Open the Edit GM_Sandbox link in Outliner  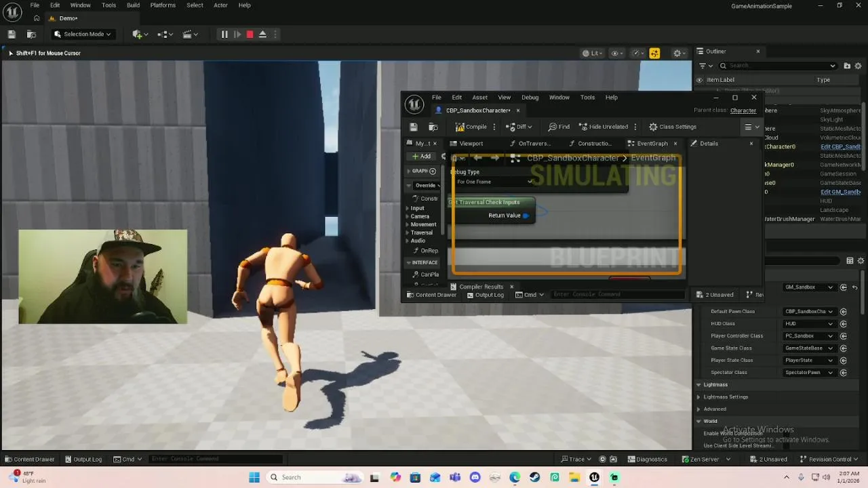pos(840,192)
